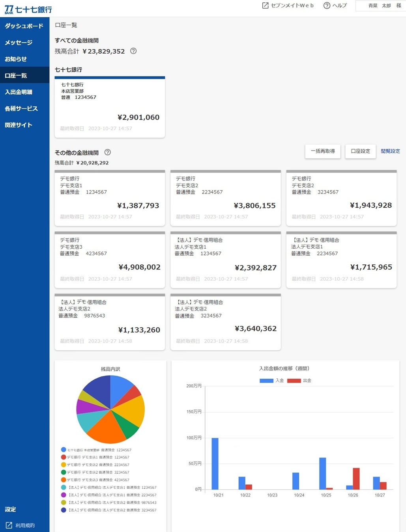Open デモ支店2 account 2234567 card

coord(226,198)
